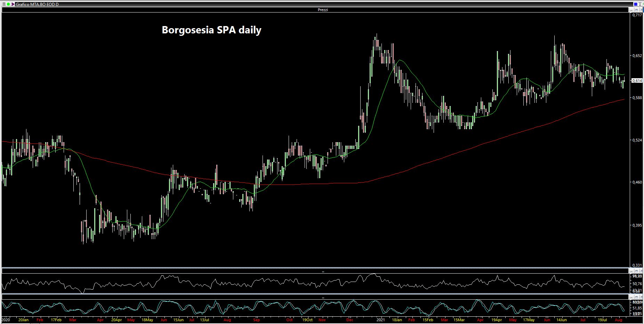This screenshot has width=644, height=324.
Task: Click the 20Jan date on the time axis
Action: pos(23,320)
